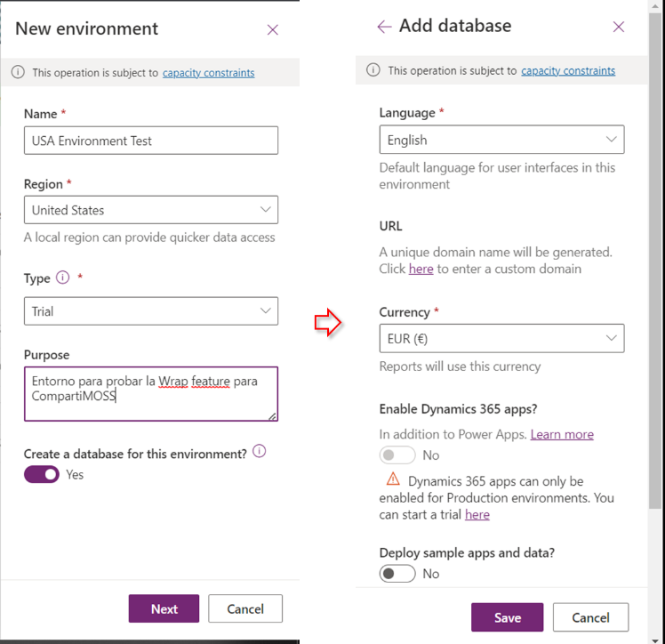Open the Type dropdown set to Trial
This screenshot has height=644, width=665.
(x=151, y=311)
